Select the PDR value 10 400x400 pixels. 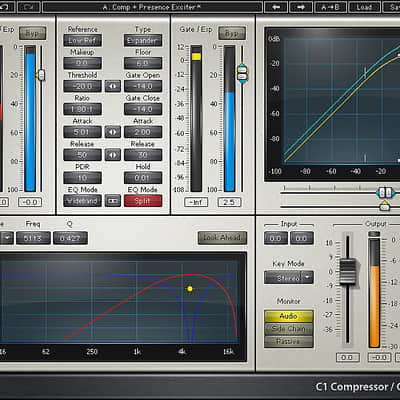pyautogui.click(x=82, y=178)
